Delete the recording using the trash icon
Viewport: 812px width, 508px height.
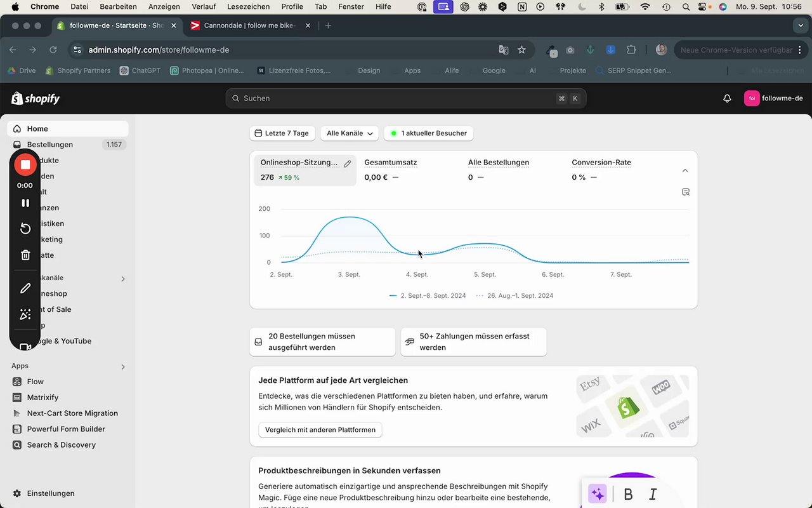pyautogui.click(x=25, y=255)
